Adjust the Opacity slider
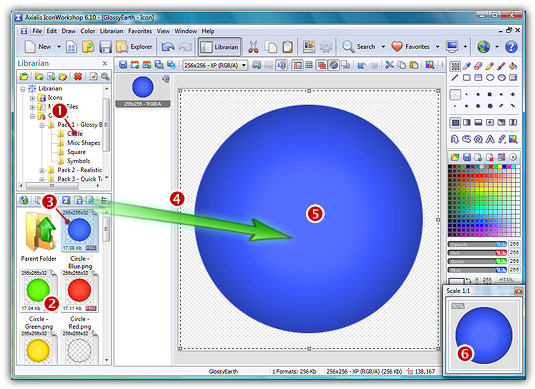The image size is (535, 389). point(477,244)
